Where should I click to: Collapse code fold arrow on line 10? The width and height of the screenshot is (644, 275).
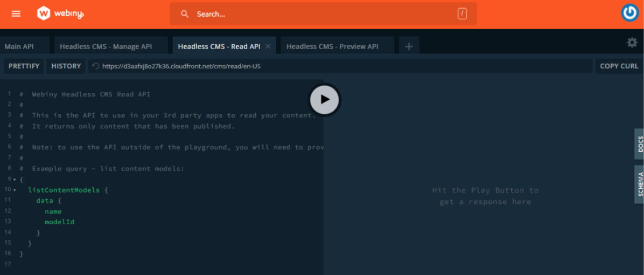(x=15, y=190)
